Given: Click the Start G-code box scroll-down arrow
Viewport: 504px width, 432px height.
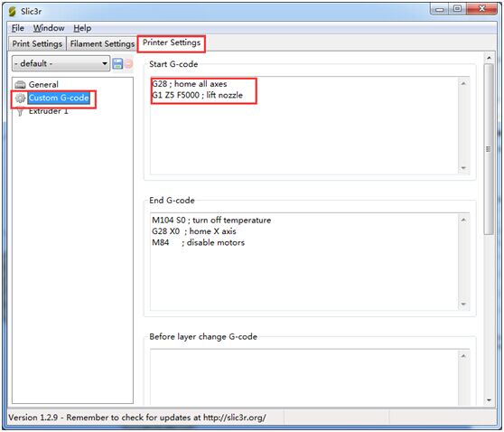Looking at the screenshot, I should [463, 168].
